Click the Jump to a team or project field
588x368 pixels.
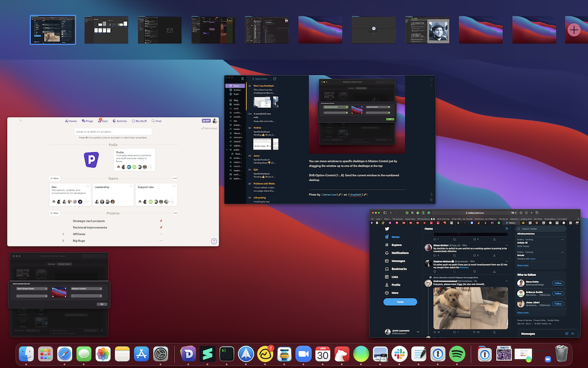pyautogui.click(x=113, y=132)
